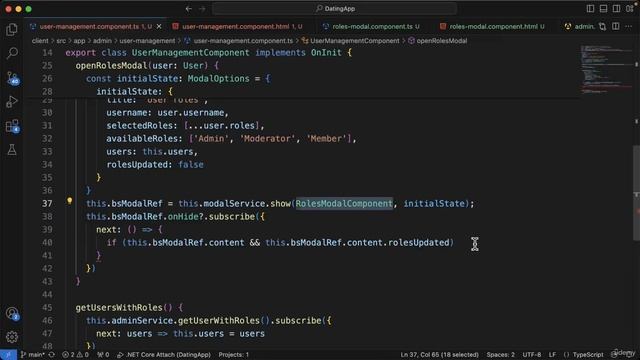Screen dimensions: 640x360
Task: Open the src breadcrumb segment
Action: (61, 41)
